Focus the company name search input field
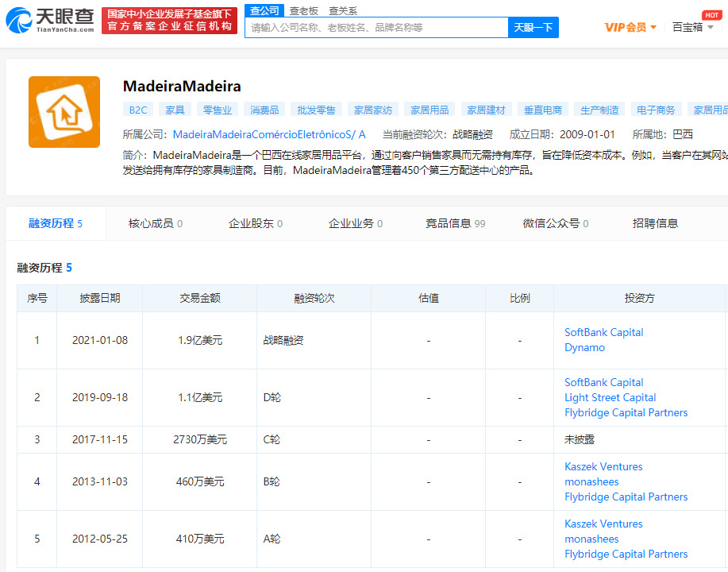This screenshot has width=728, height=572. [376, 28]
